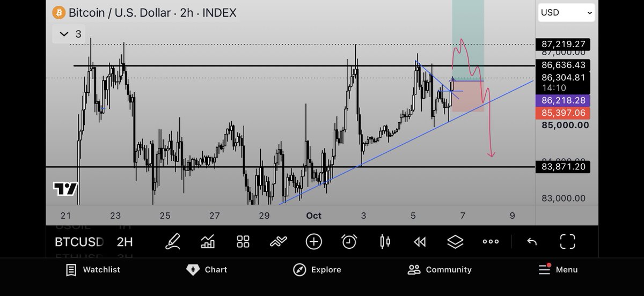644x296 pixels.
Task: Select the 83,871.20 support level label
Action: pos(562,167)
